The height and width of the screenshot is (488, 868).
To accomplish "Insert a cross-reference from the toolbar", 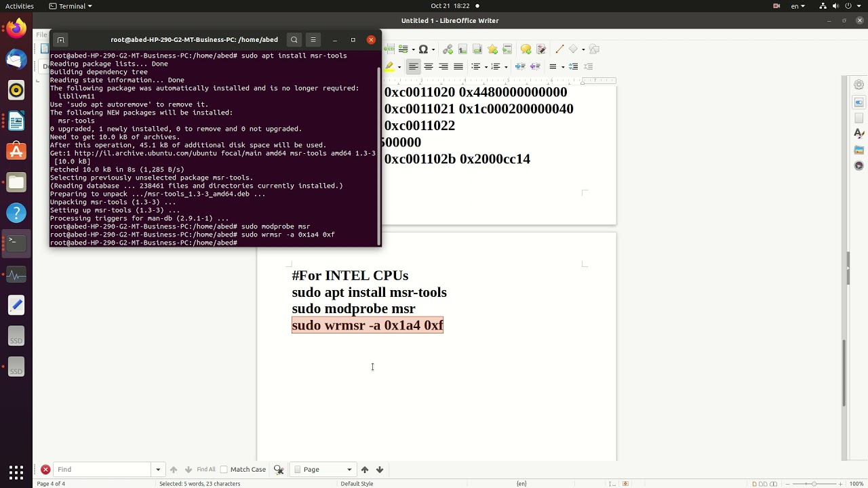I will 507,49.
